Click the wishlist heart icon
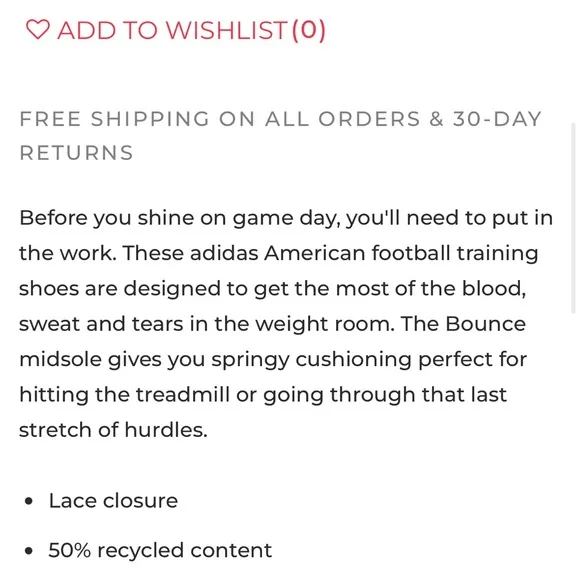The height and width of the screenshot is (580, 580). tap(38, 30)
